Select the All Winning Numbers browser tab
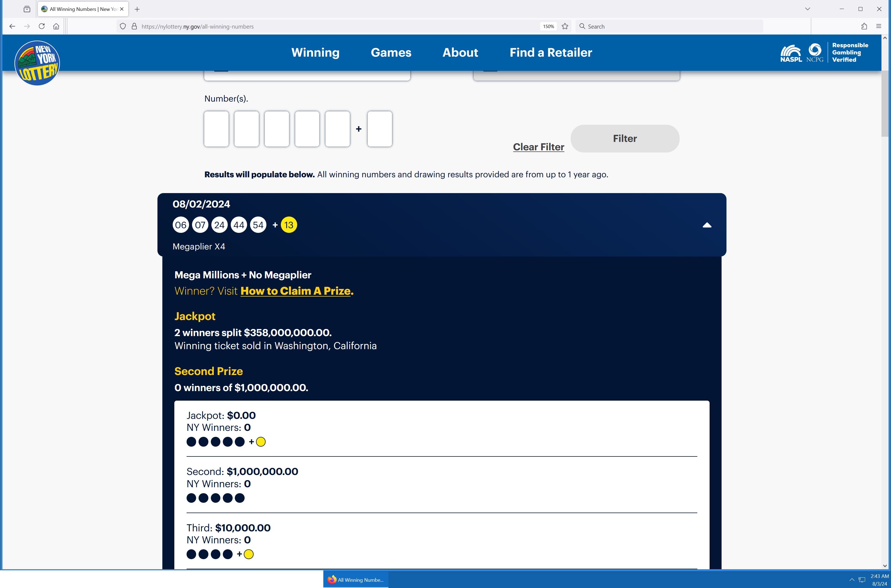891x588 pixels. pos(83,9)
